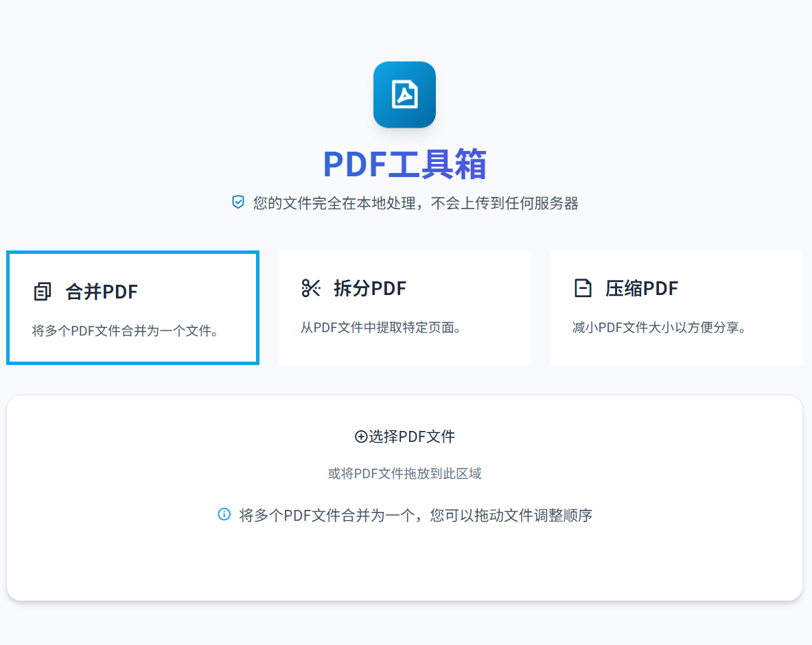Click the copy-pages icon beside 合并PDF
The width and height of the screenshot is (812, 645).
click(42, 290)
